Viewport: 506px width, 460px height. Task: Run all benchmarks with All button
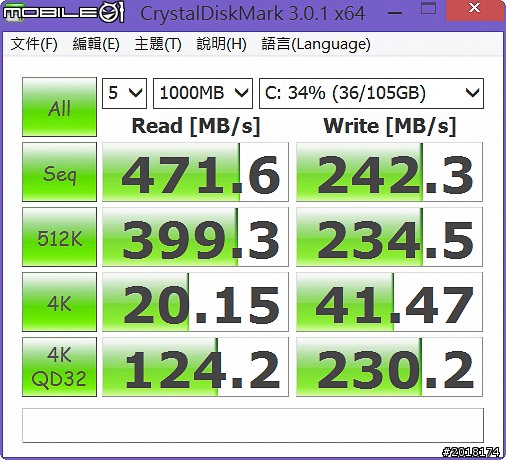(x=59, y=107)
